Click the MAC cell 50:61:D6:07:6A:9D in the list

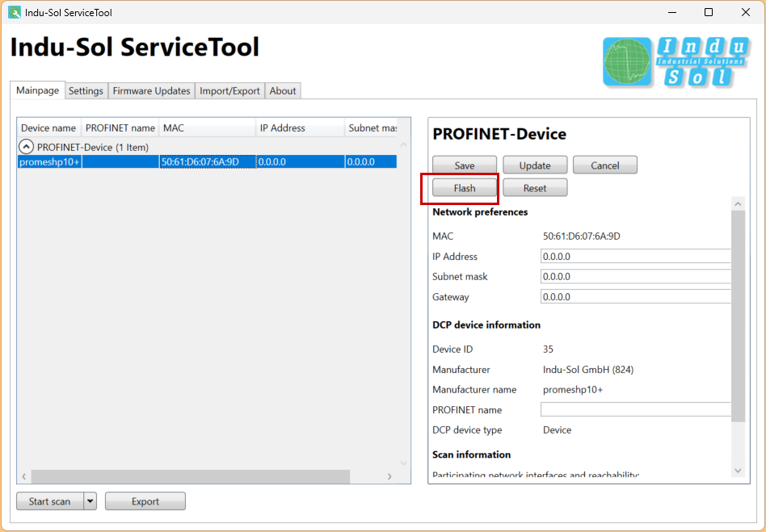(x=208, y=161)
